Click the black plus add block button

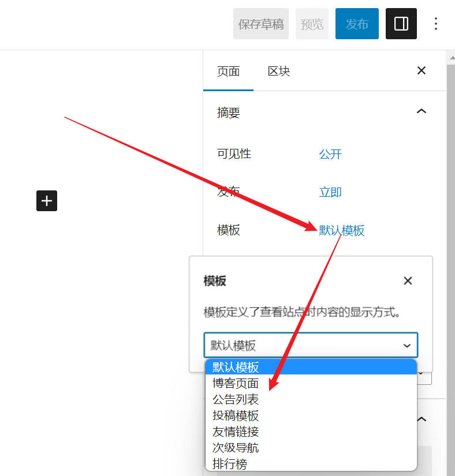pos(47,201)
